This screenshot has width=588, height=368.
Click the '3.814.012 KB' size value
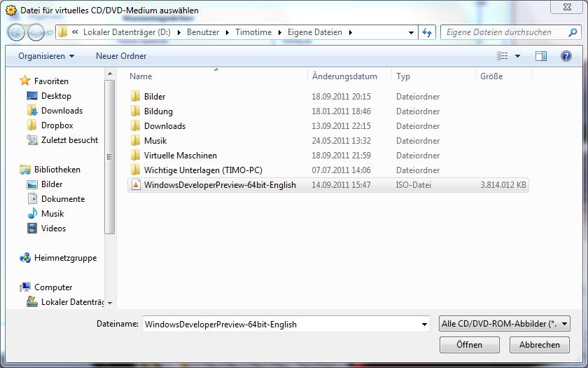(503, 185)
